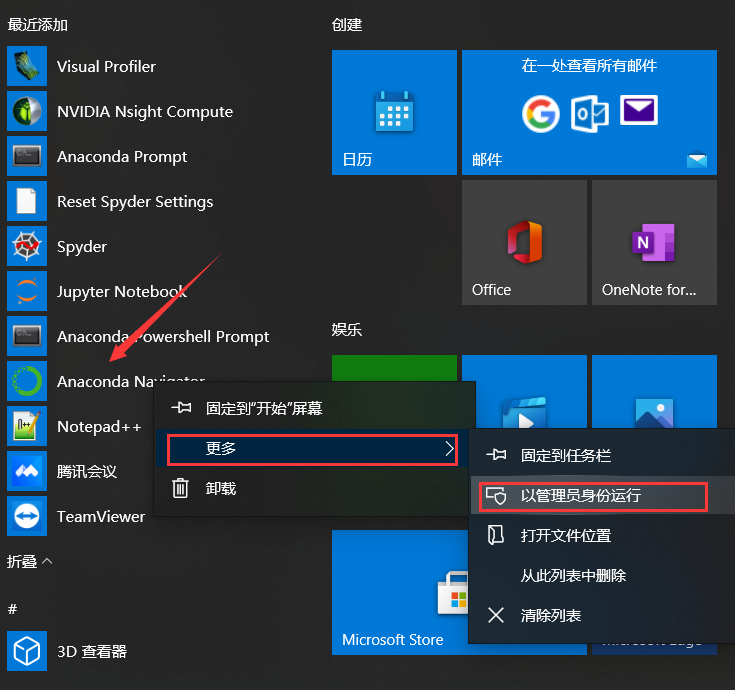Click the # alphabet section header
735x690 pixels.
click(x=13, y=609)
